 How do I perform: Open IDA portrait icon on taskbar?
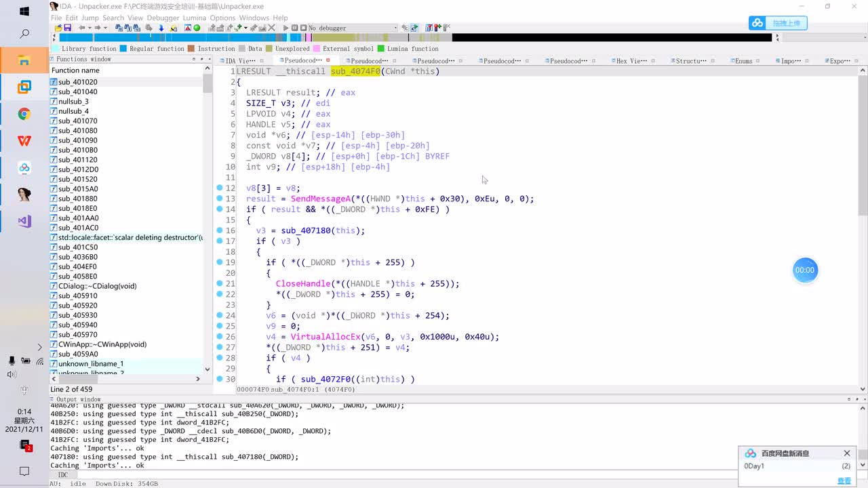24,195
